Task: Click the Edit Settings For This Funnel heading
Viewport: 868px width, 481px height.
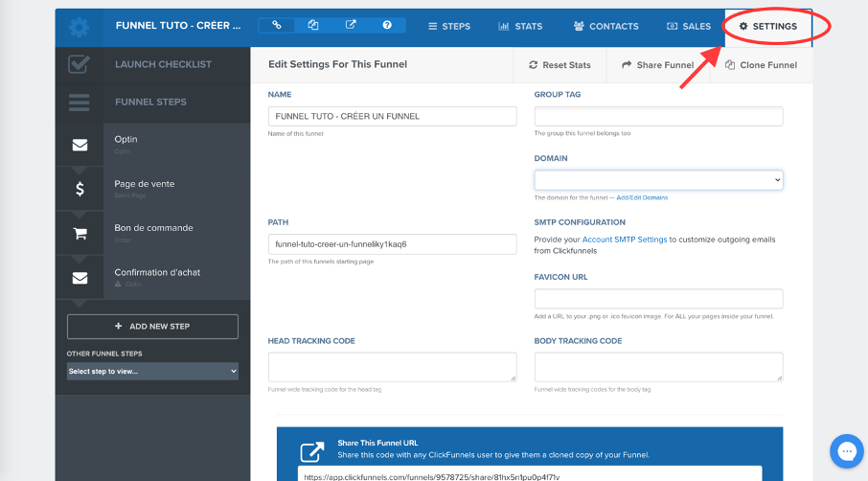Action: pyautogui.click(x=337, y=64)
